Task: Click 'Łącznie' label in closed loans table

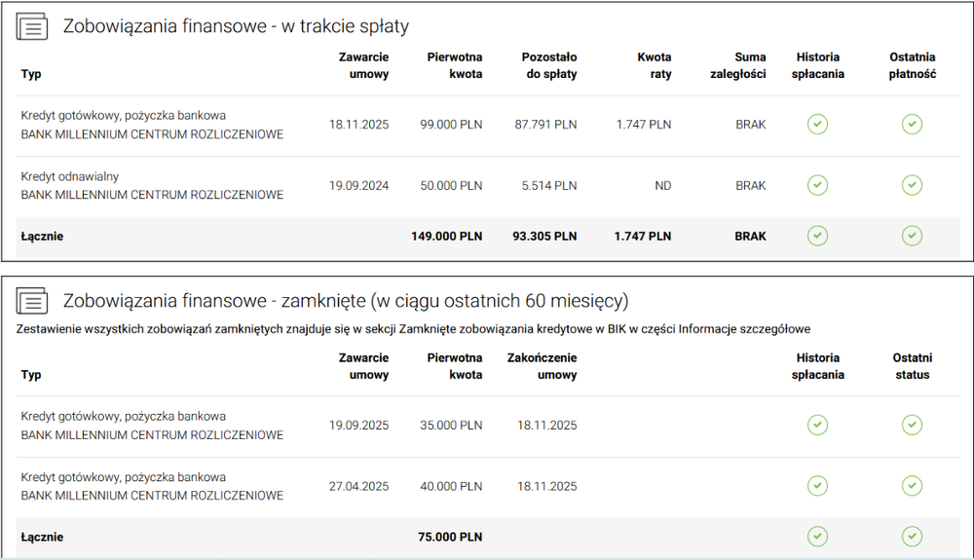Action: pyautogui.click(x=42, y=537)
